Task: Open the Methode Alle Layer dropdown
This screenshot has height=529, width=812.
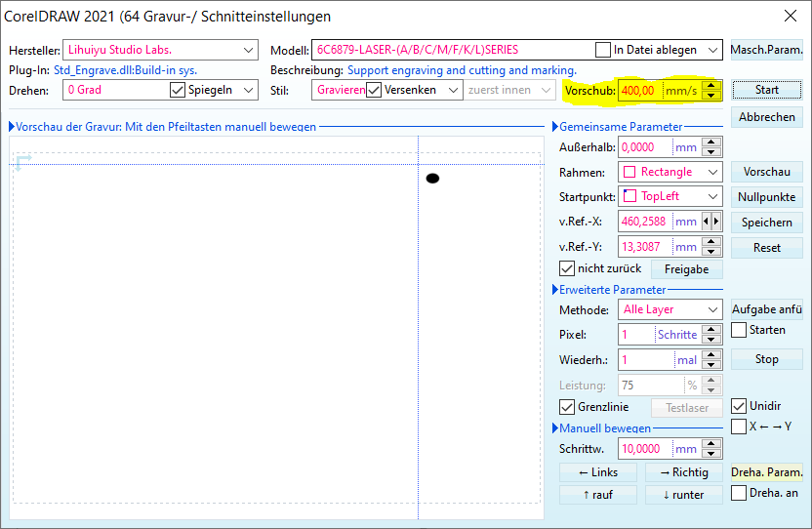Action: coord(713,309)
